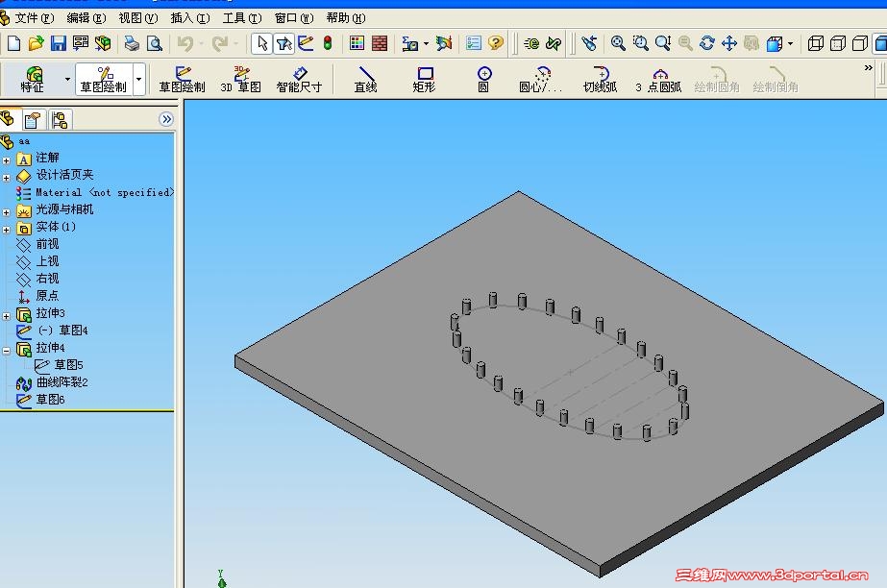Open the measure tool icon
Viewport: 887px width, 588px height.
[x=409, y=43]
